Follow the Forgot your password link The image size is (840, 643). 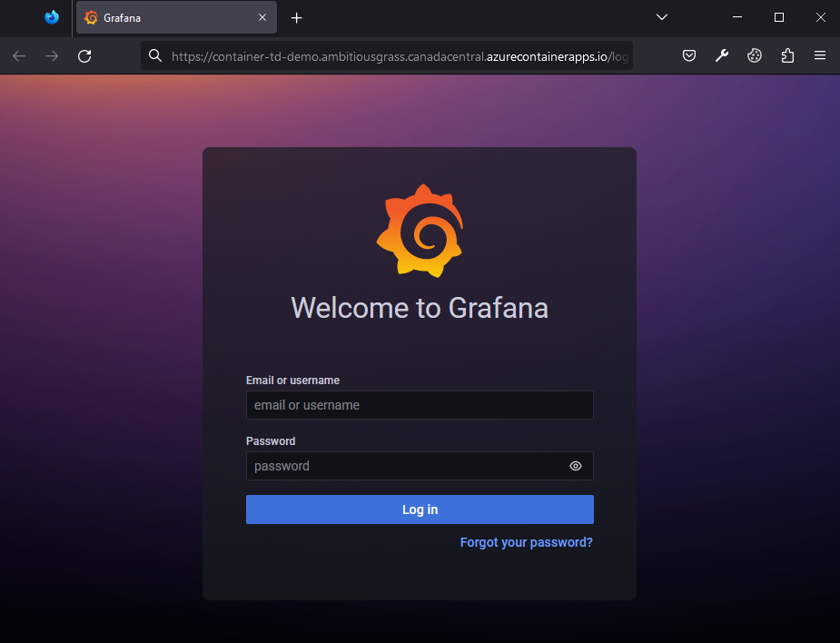[x=526, y=542]
